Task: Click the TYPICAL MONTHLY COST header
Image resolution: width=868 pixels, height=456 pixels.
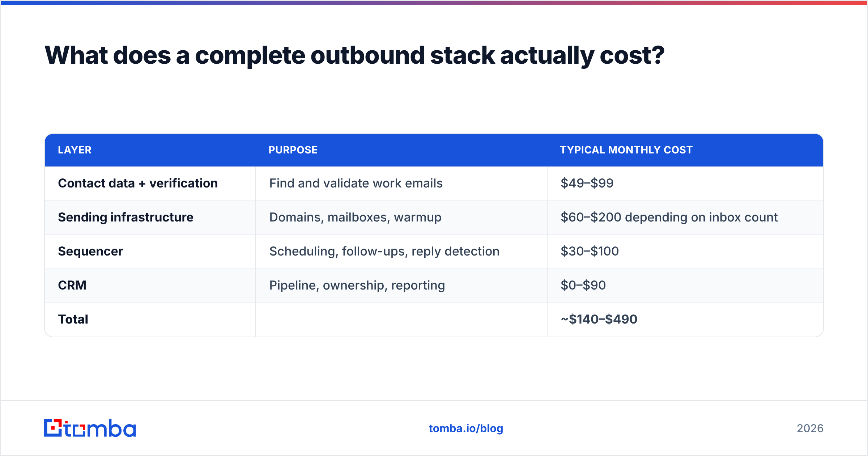Action: tap(626, 150)
